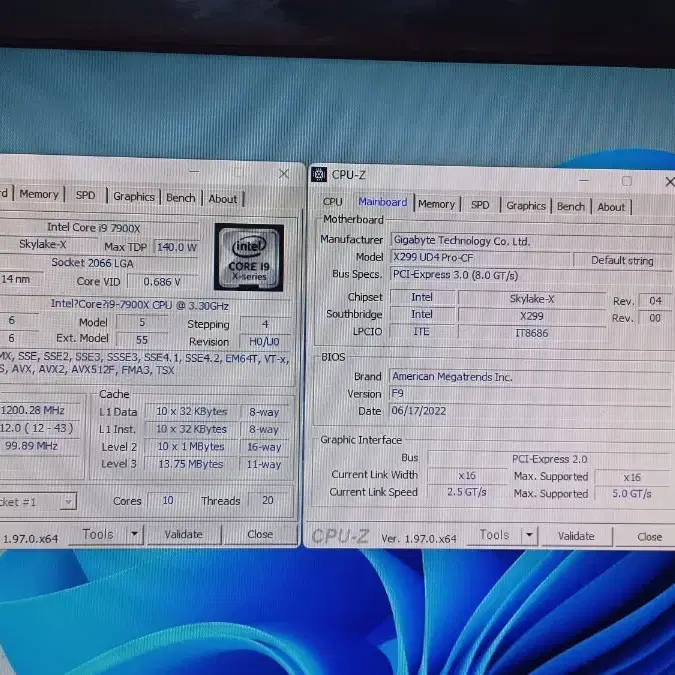Open Memory tab in left CPU-Z window
675x675 pixels.
click(39, 195)
